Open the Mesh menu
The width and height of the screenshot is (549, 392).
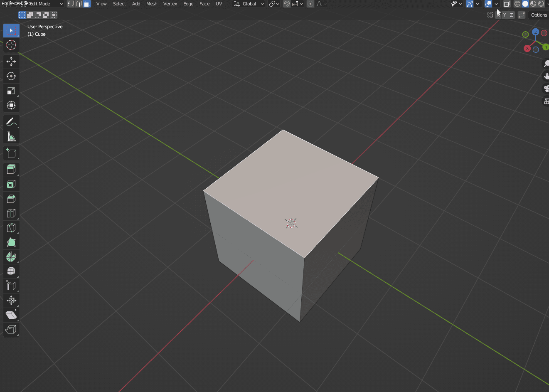pyautogui.click(x=152, y=4)
